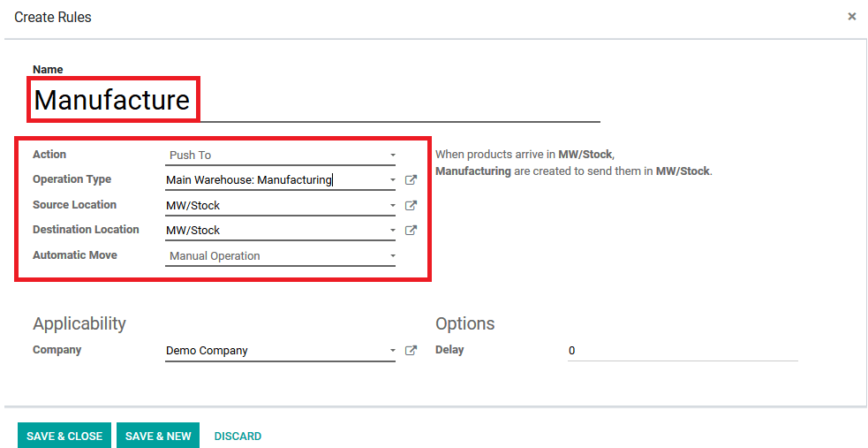
Task: Focus the Delay input field
Action: tap(683, 351)
